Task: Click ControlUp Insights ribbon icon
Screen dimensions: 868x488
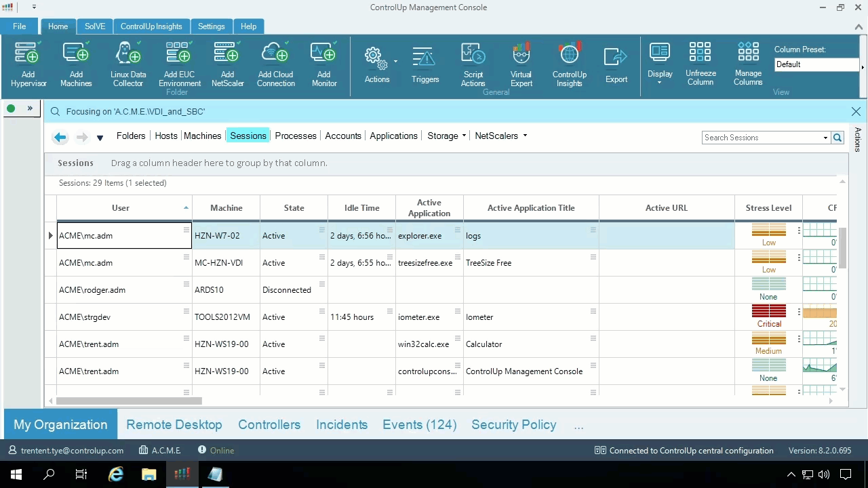Action: (570, 64)
